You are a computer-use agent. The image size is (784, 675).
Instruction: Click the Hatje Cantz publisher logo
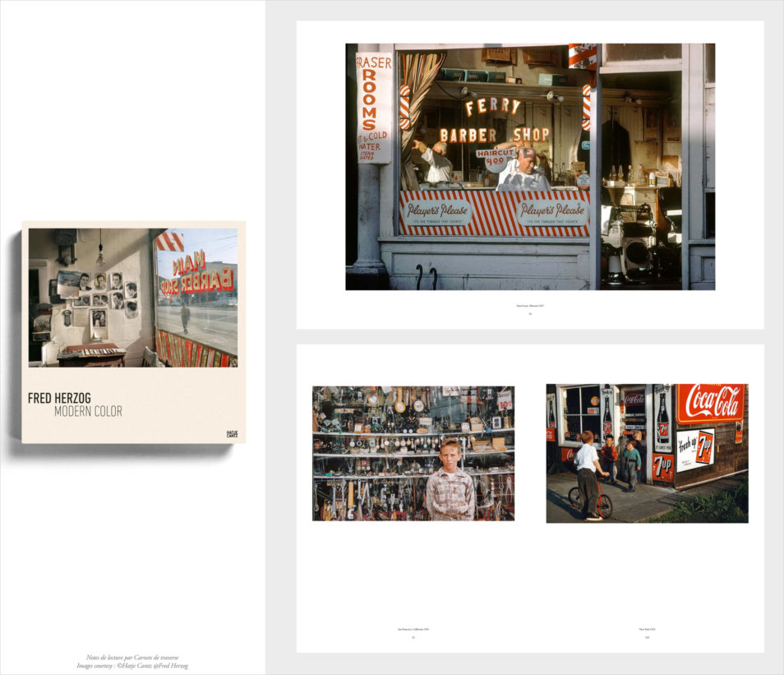233,434
